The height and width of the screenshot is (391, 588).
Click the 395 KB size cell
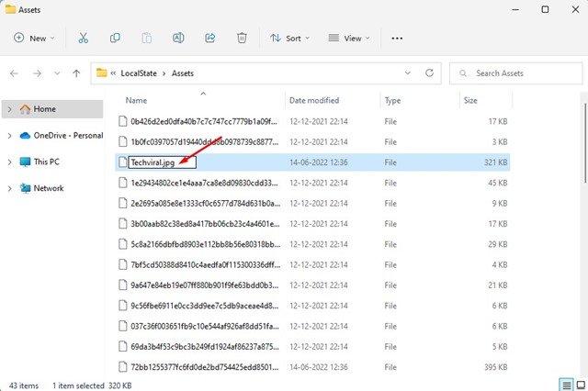click(x=495, y=367)
